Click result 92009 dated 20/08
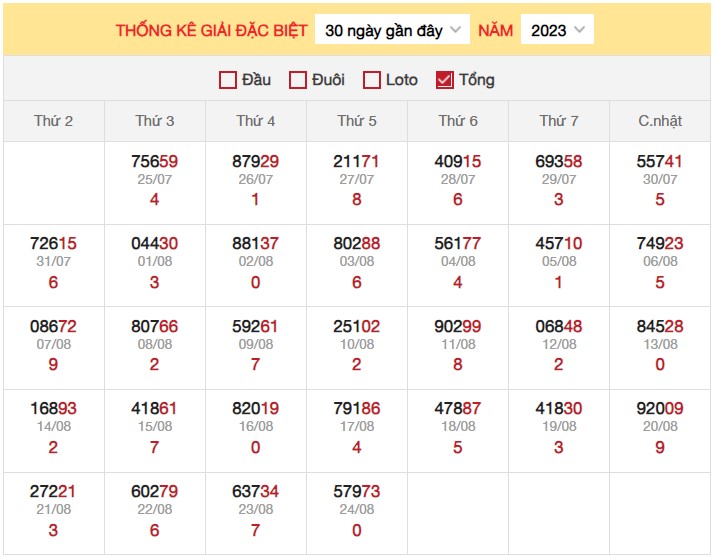This screenshot has height=557, width=715. coord(660,408)
